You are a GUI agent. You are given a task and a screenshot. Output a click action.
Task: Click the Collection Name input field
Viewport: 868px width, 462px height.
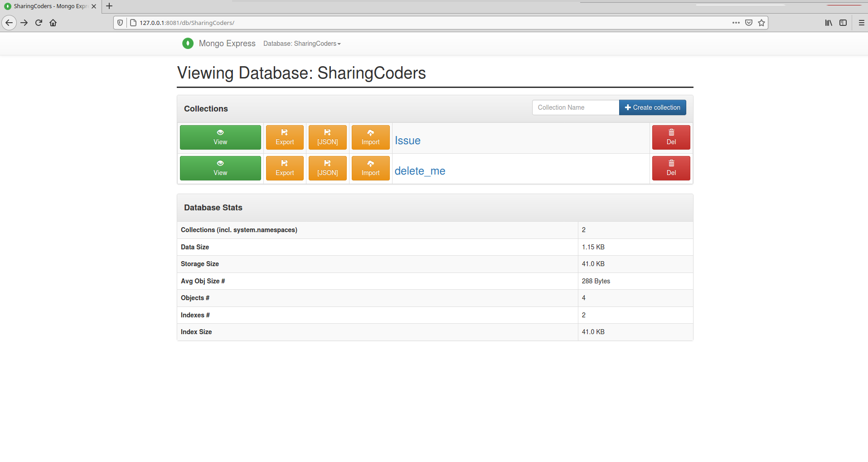(576, 107)
